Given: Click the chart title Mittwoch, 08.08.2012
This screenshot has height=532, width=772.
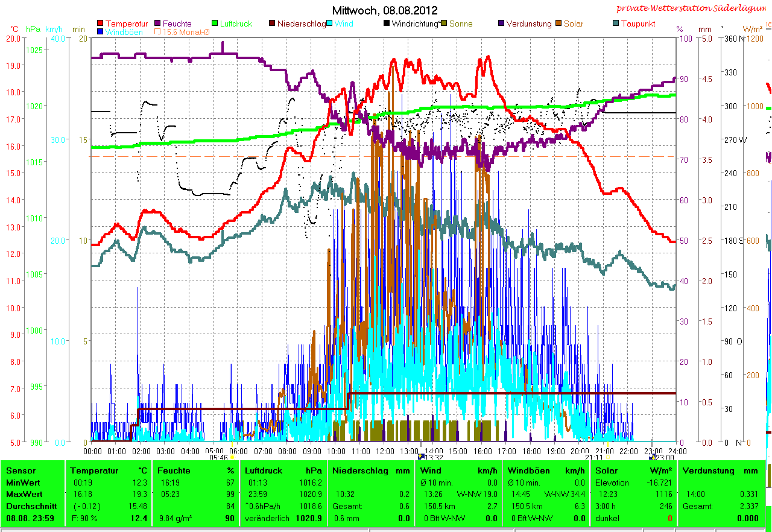Looking at the screenshot, I should pyautogui.click(x=385, y=10).
